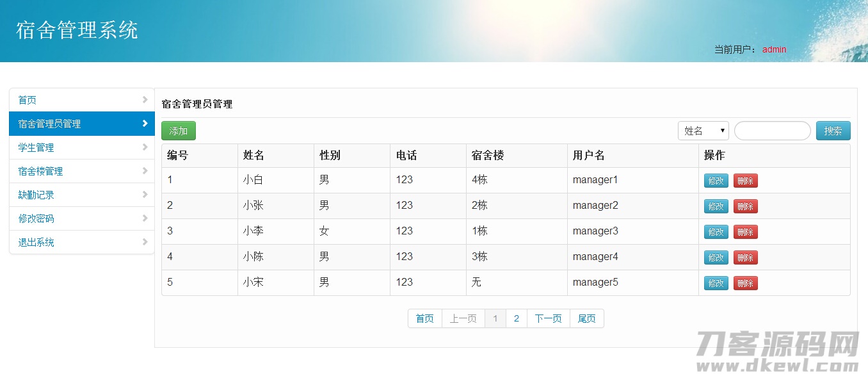
Task: Go to page 2 in pagination
Action: pyautogui.click(x=516, y=318)
